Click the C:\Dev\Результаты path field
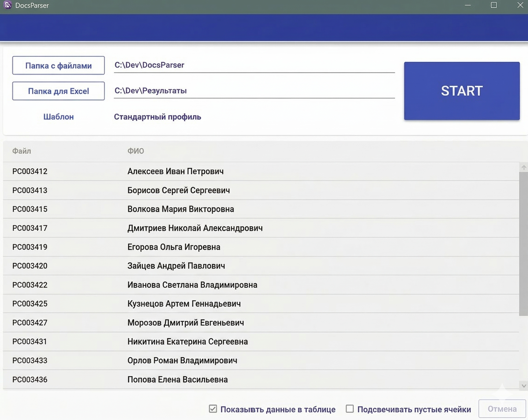 [x=254, y=91]
